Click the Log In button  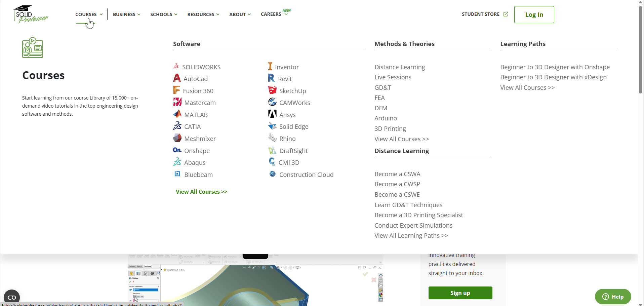pyautogui.click(x=534, y=15)
